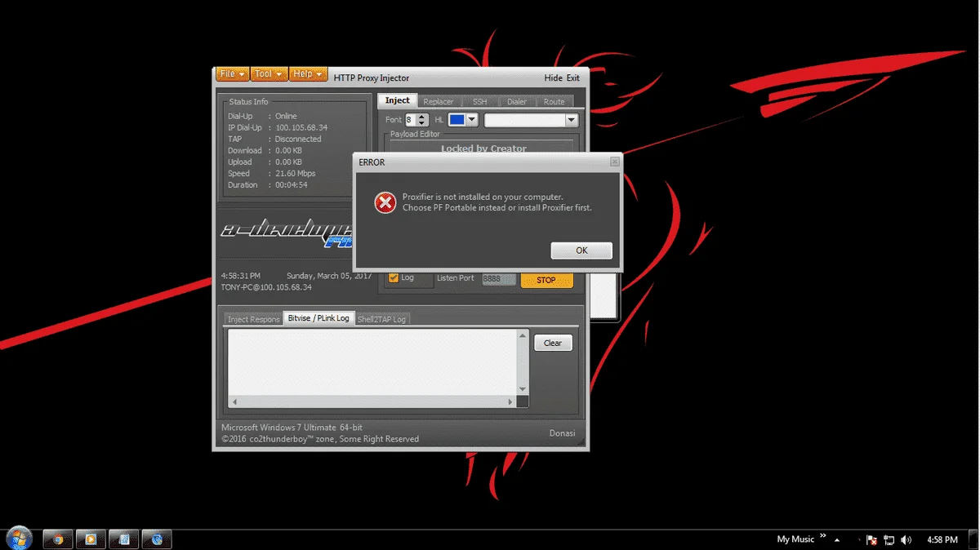Click the network tray icon
Screen dimensions: 980x550
[x=889, y=539]
